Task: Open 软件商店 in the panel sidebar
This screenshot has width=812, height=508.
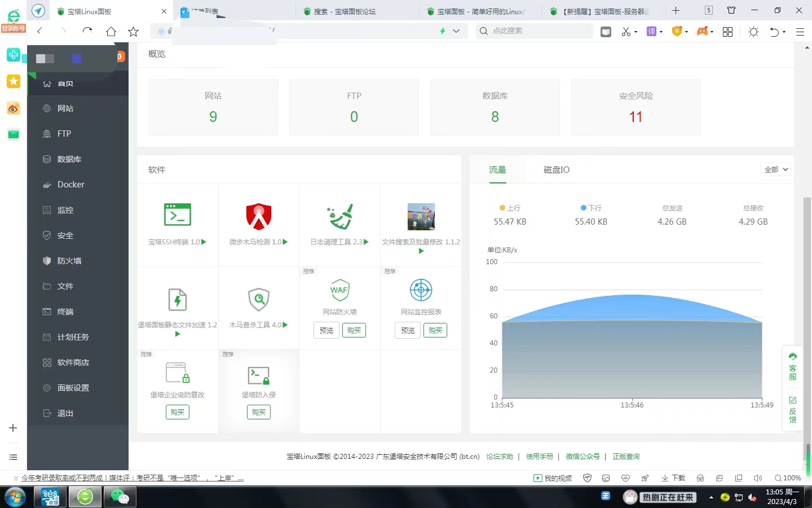Action: [78, 362]
